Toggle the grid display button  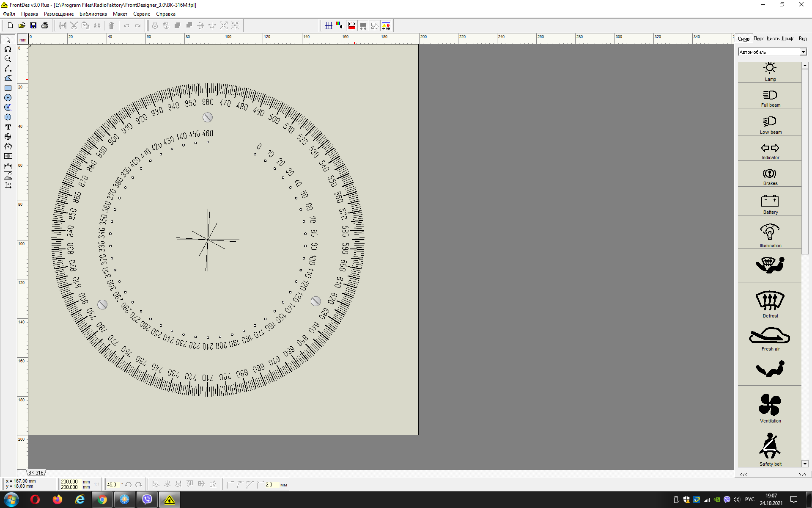pos(329,25)
